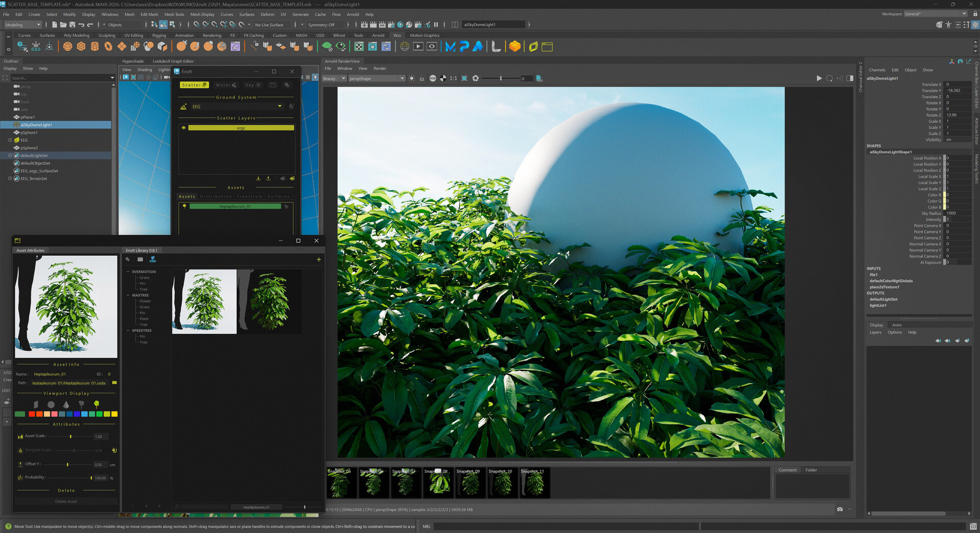Image resolution: width=980 pixels, height=533 pixels.
Task: Set 1:1 zoom in Arnold RenderView
Action: tap(453, 78)
